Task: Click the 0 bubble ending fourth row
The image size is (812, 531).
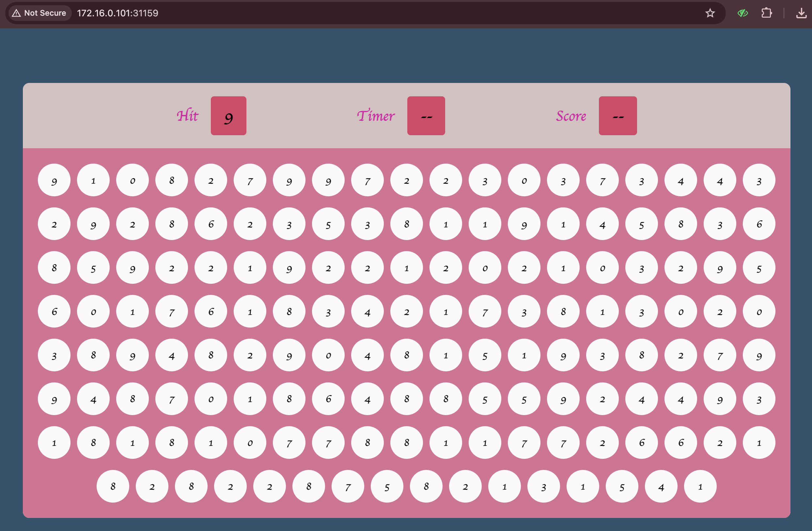Action: click(x=759, y=311)
